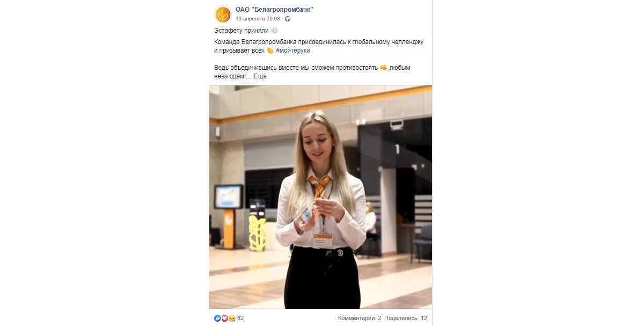Open the list of 62 reactions
Viewport: 644px width, 326px height.
click(x=240, y=318)
